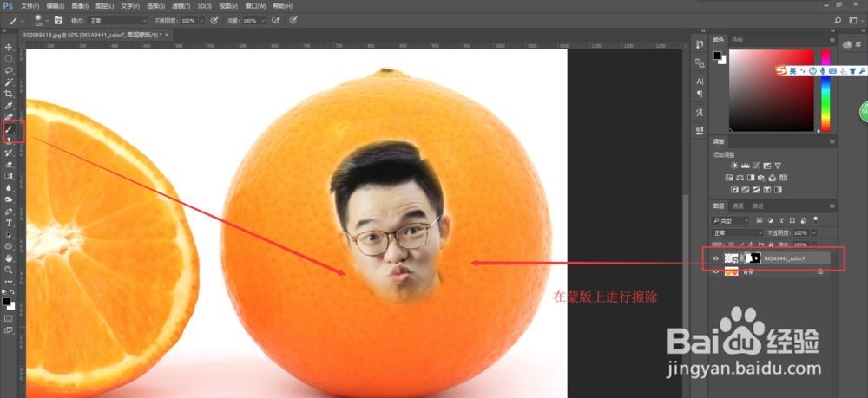Toggle smart object layer filter
Screen dimensions: 868x398
[x=802, y=220]
